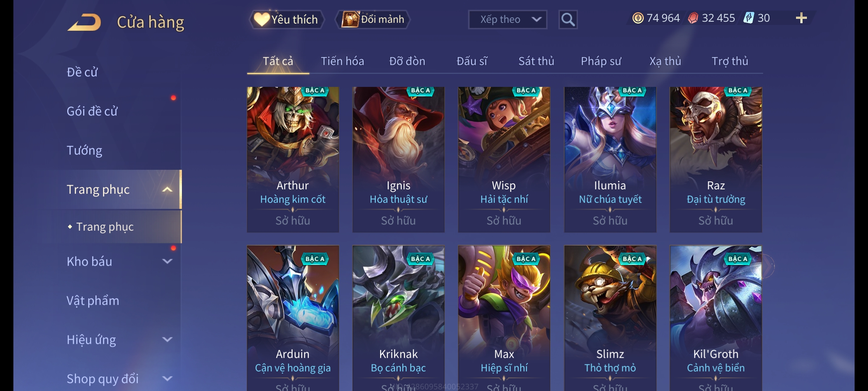The width and height of the screenshot is (868, 391).
Task: Open the Đổi mảnh chest icon
Action: pyautogui.click(x=350, y=19)
